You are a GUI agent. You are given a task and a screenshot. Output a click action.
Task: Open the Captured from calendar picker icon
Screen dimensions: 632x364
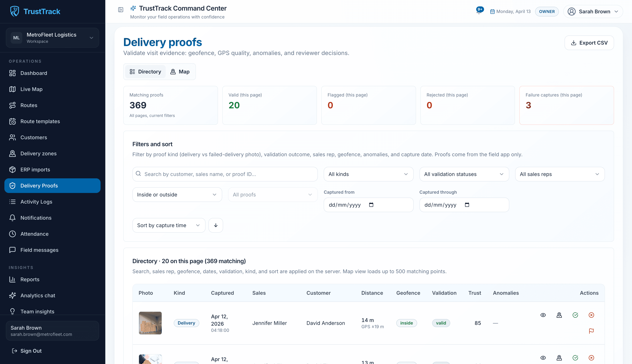coord(371,205)
